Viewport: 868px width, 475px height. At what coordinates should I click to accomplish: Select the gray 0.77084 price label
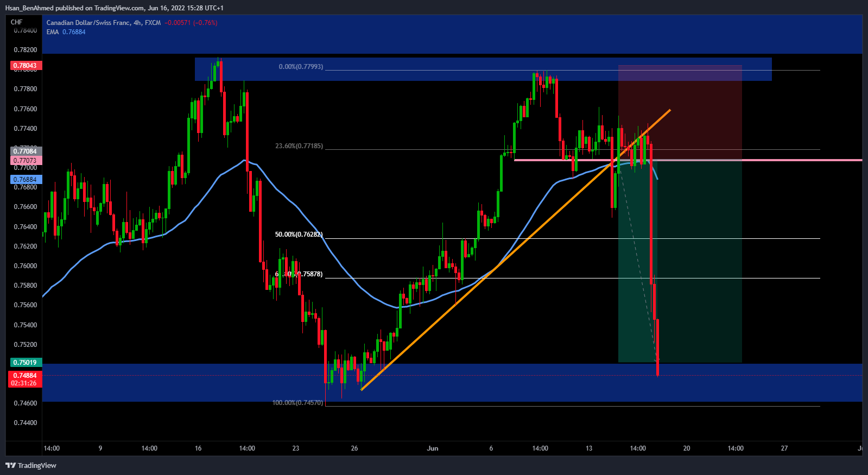click(x=25, y=151)
